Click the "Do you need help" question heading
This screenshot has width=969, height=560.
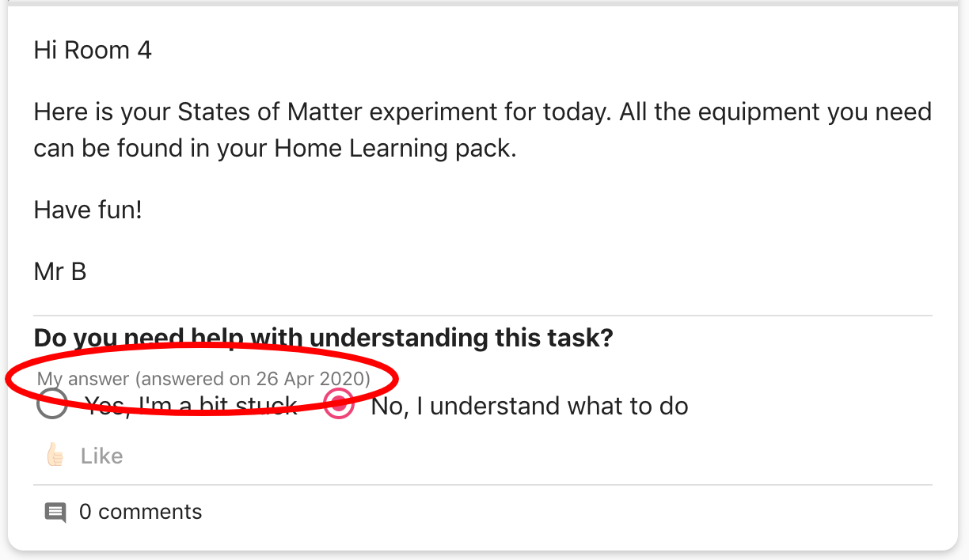(323, 338)
